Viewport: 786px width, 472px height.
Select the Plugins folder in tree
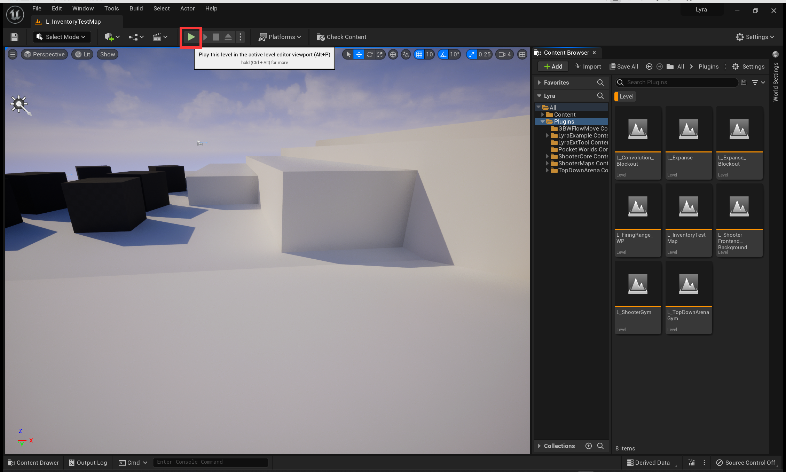click(x=564, y=121)
